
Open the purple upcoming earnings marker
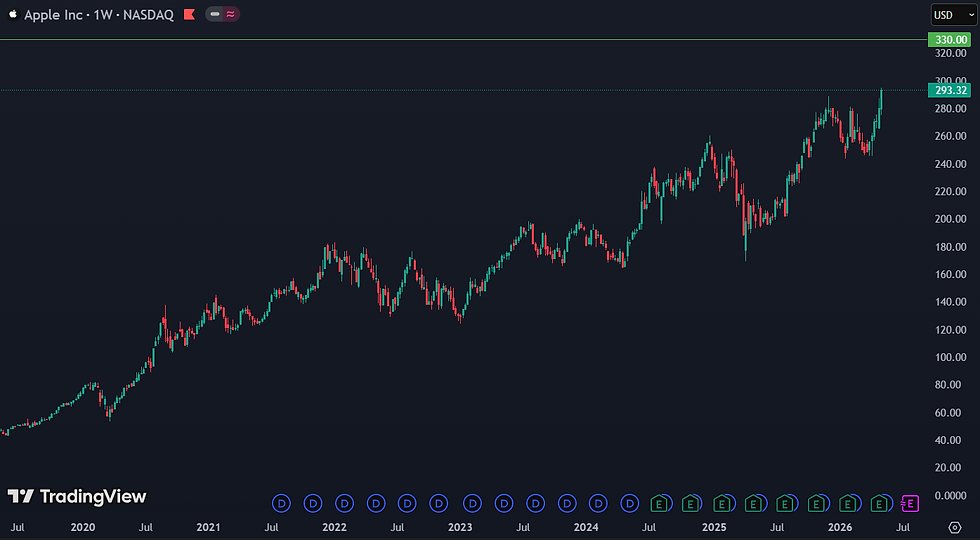click(x=909, y=502)
